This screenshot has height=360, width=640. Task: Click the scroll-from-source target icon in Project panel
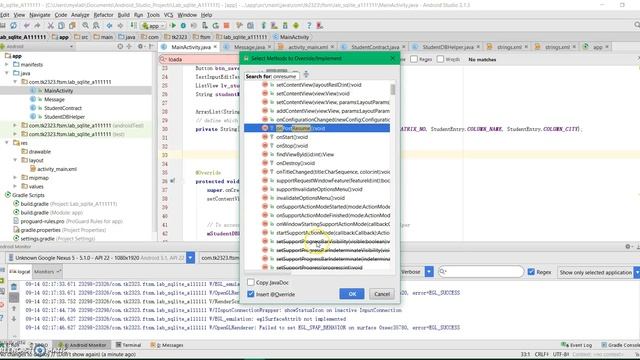click(120, 47)
